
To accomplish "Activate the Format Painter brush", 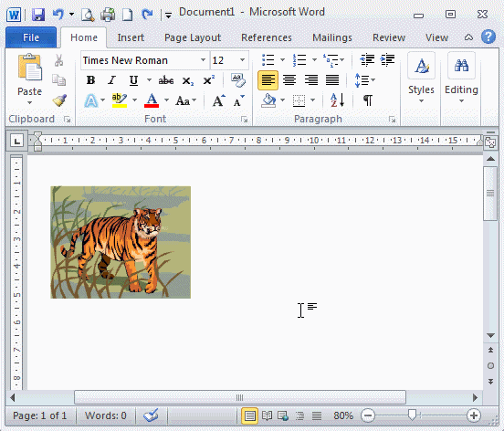I will (59, 100).
